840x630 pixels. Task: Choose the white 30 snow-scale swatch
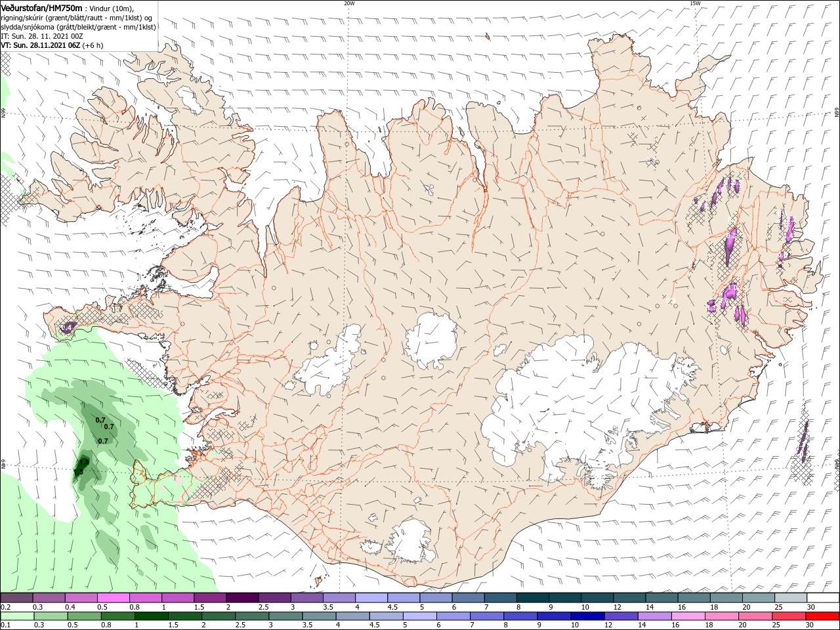point(823,598)
